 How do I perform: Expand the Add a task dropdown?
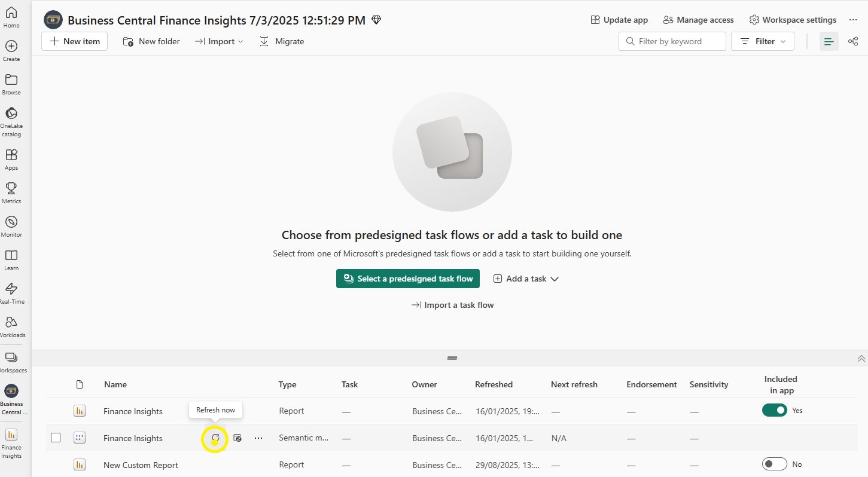tap(526, 279)
